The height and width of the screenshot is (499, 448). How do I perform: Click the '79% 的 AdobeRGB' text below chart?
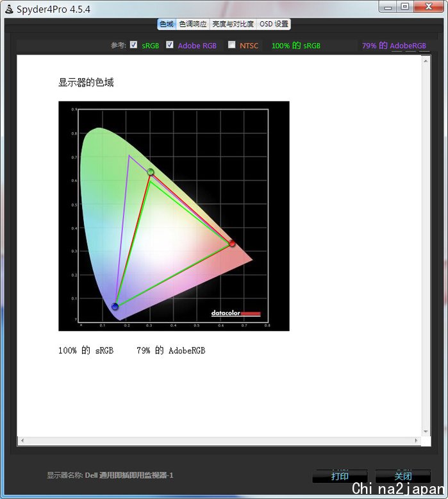171,350
